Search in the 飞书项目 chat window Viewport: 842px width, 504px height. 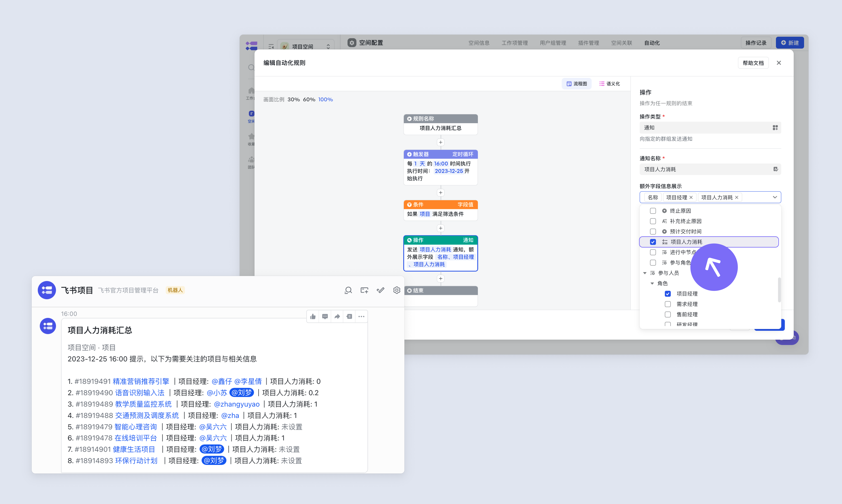[348, 290]
